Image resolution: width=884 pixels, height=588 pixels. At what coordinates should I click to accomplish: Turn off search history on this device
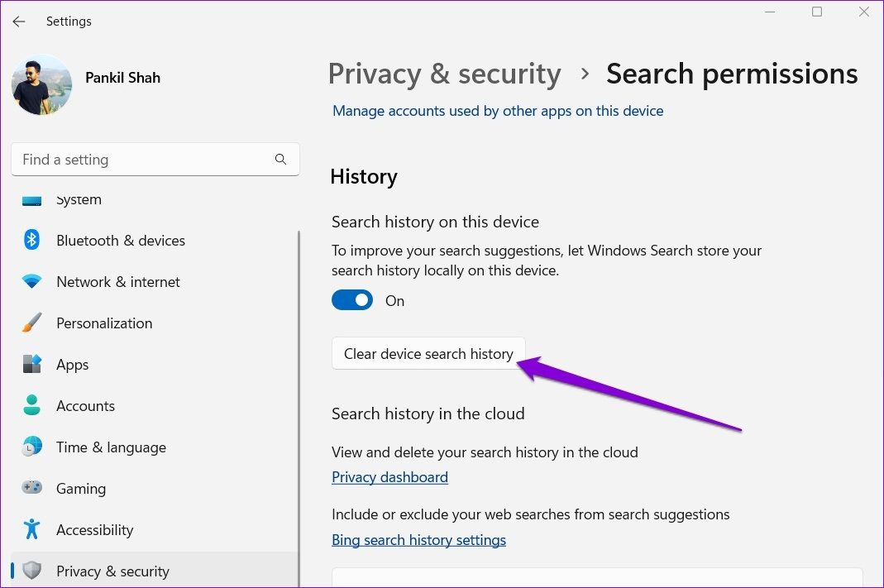pos(352,301)
